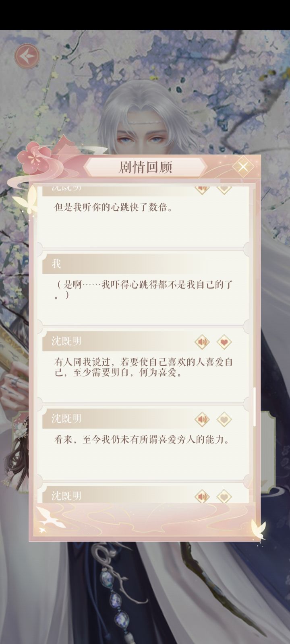Tap the 沈既明 name label at the list bottom
Image resolution: width=290 pixels, height=644 pixels.
(66, 496)
